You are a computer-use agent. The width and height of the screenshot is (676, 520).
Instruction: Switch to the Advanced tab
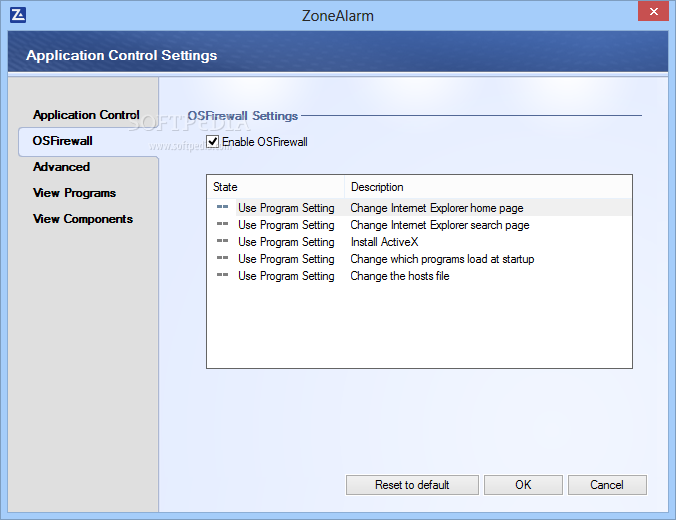[62, 167]
